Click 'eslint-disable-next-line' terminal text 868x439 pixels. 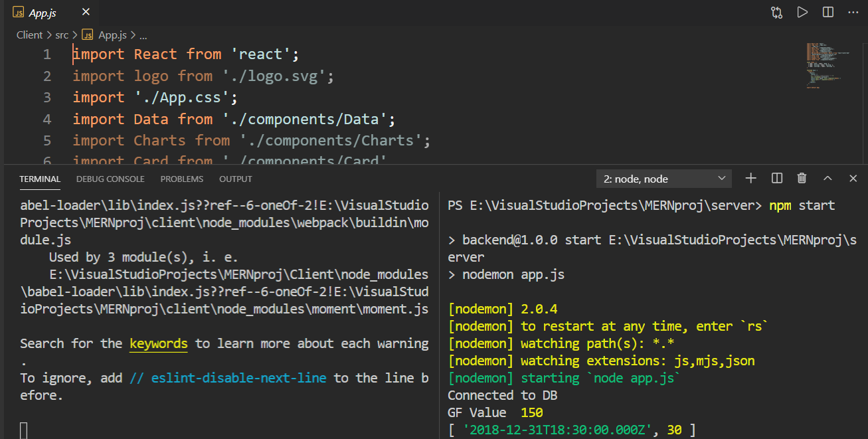coord(239,378)
